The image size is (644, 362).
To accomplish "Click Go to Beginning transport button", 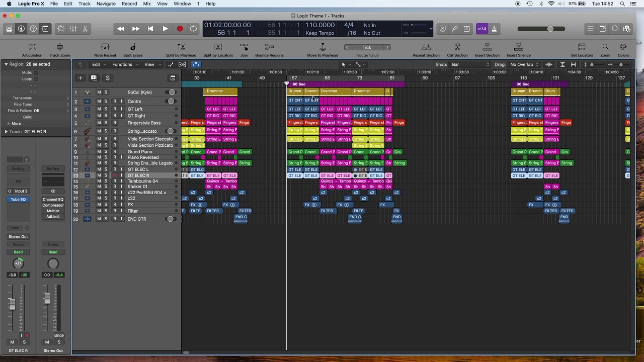I will (150, 29).
